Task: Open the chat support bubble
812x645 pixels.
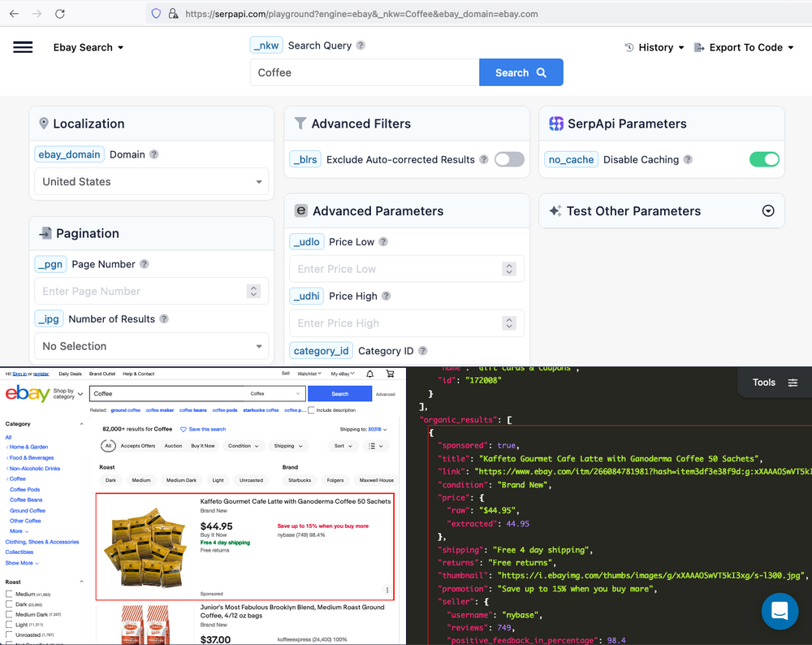Action: (780, 612)
